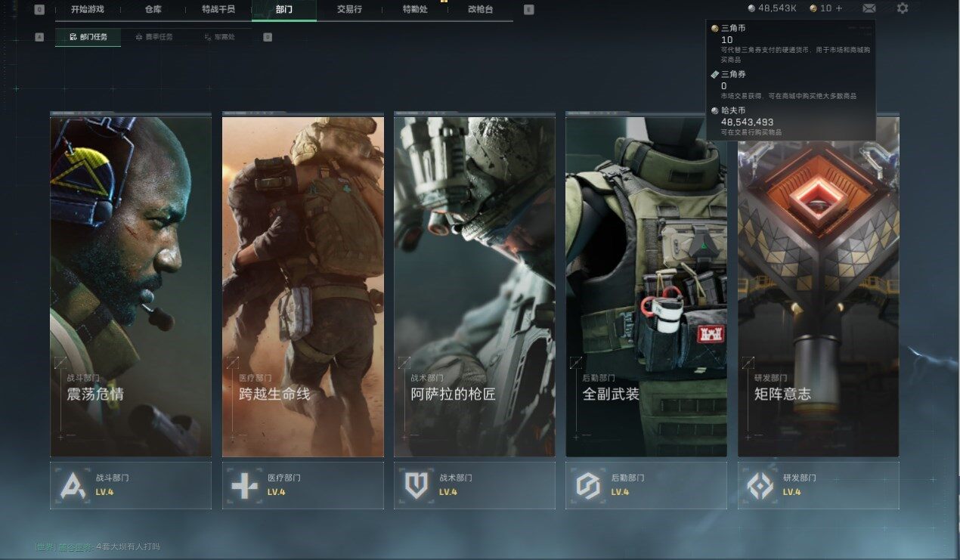Switch to the 赛季任务 sub-tab
This screenshot has height=560, width=960.
tap(154, 36)
